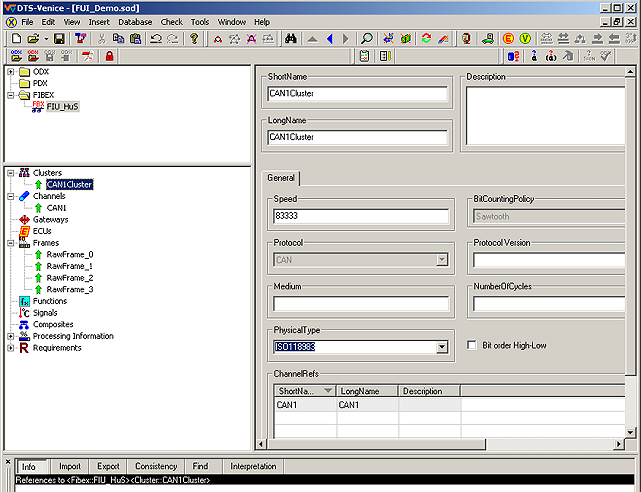Open the Database menu

click(135, 22)
